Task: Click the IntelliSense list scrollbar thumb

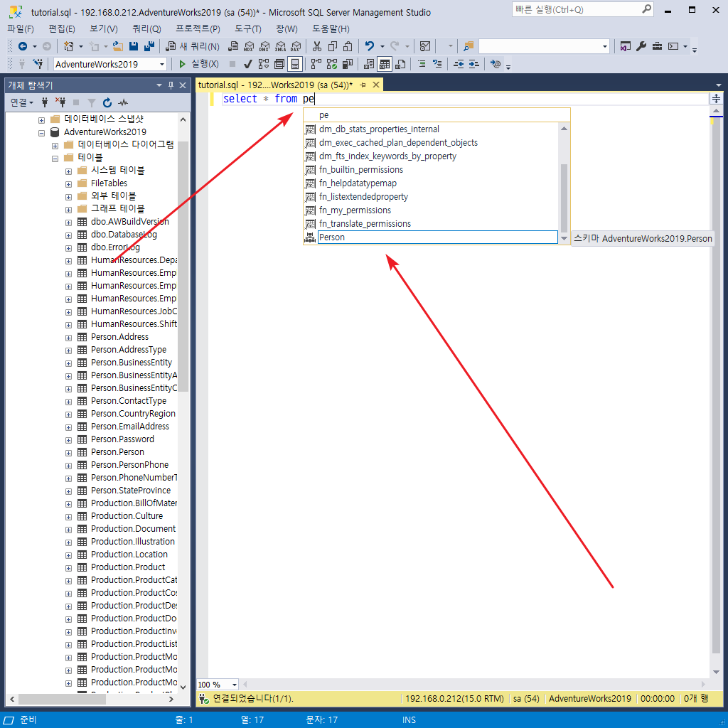Action: 564,198
